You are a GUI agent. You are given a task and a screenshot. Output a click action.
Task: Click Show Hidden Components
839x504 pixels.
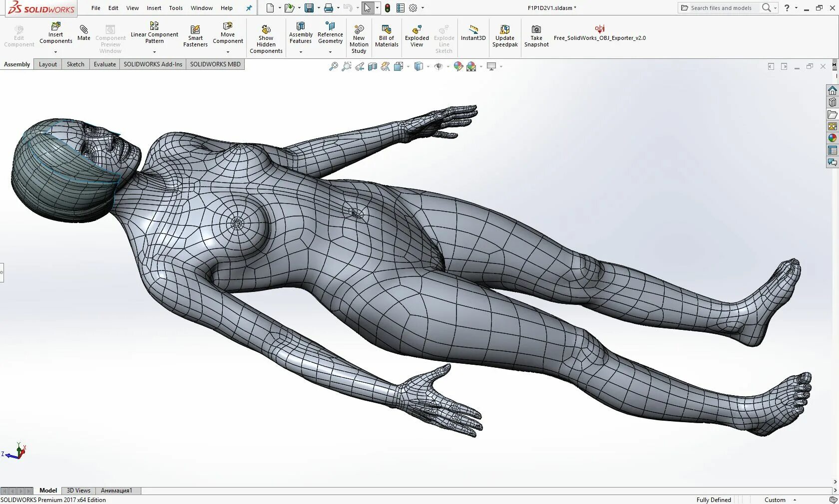coord(266,39)
